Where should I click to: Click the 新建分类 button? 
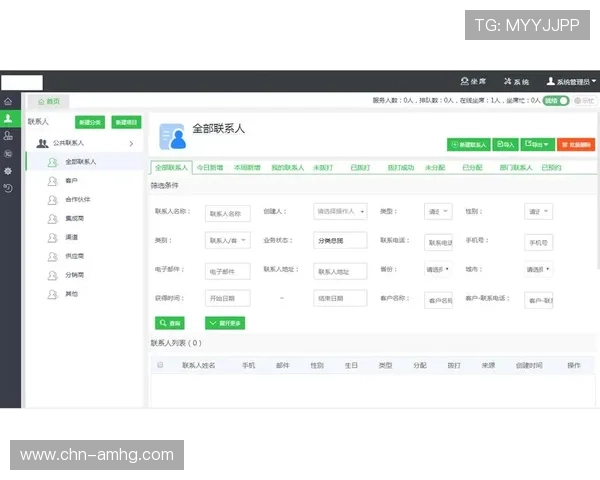90,122
